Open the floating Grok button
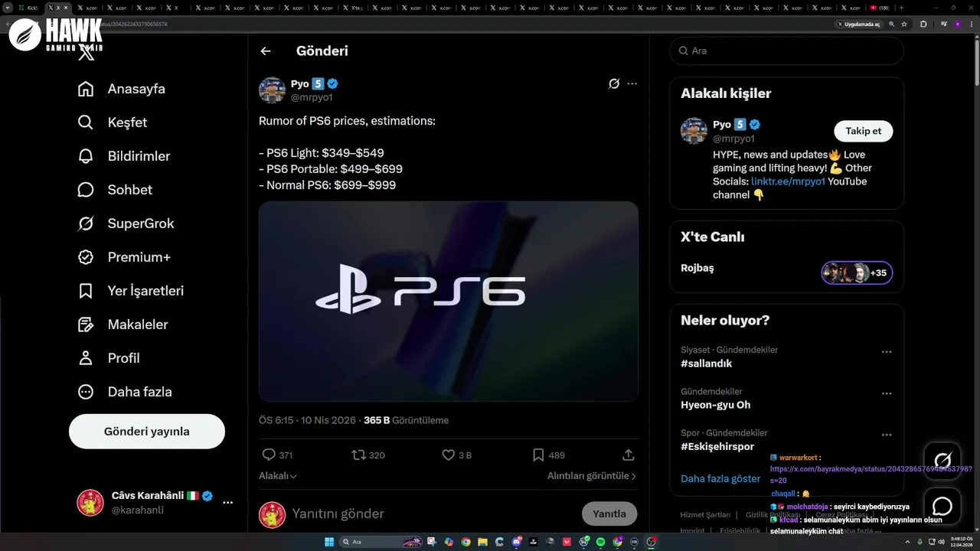This screenshot has height=551, width=980. point(942,461)
